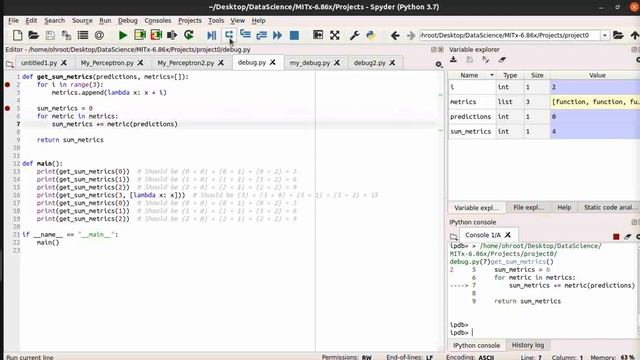This screenshot has width=640, height=360.
Task: Select metrics row value in Variable explorer
Action: point(595,102)
